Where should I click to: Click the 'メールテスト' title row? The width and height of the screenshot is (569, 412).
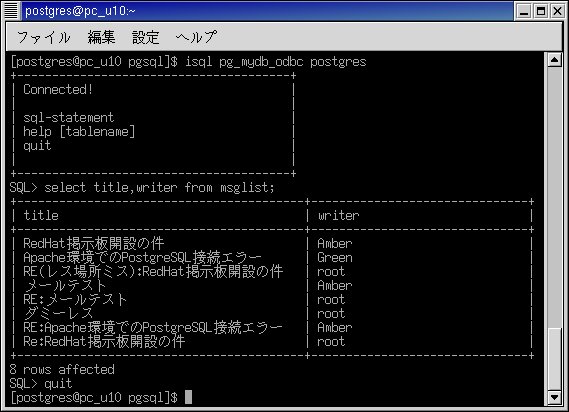click(65, 286)
